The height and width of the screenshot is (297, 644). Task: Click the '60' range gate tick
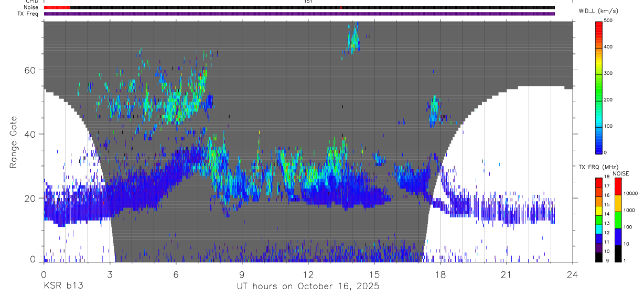pos(31,70)
